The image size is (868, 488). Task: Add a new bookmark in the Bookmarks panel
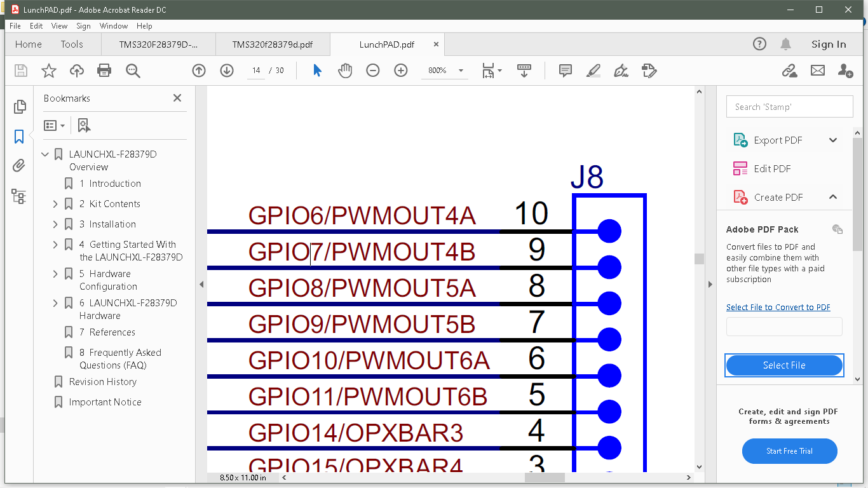84,125
